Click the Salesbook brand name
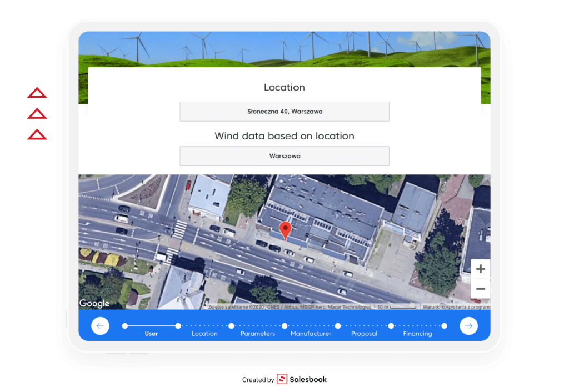Screen dimensions: 569x392 point(308,379)
